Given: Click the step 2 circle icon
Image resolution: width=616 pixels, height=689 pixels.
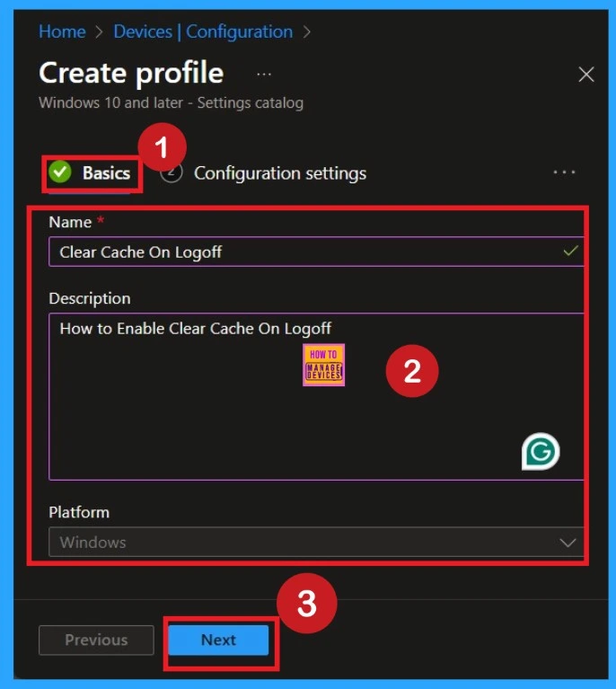Looking at the screenshot, I should pyautogui.click(x=172, y=173).
